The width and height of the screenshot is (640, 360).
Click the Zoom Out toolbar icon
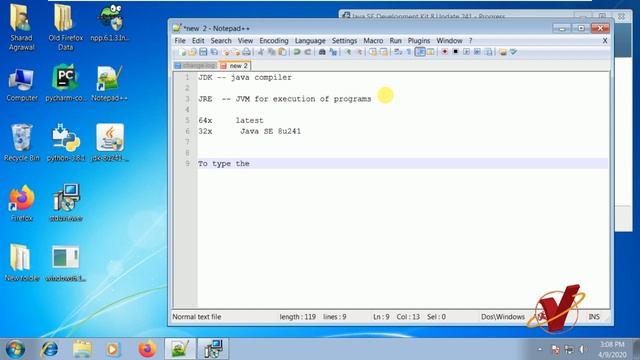tap(360, 52)
